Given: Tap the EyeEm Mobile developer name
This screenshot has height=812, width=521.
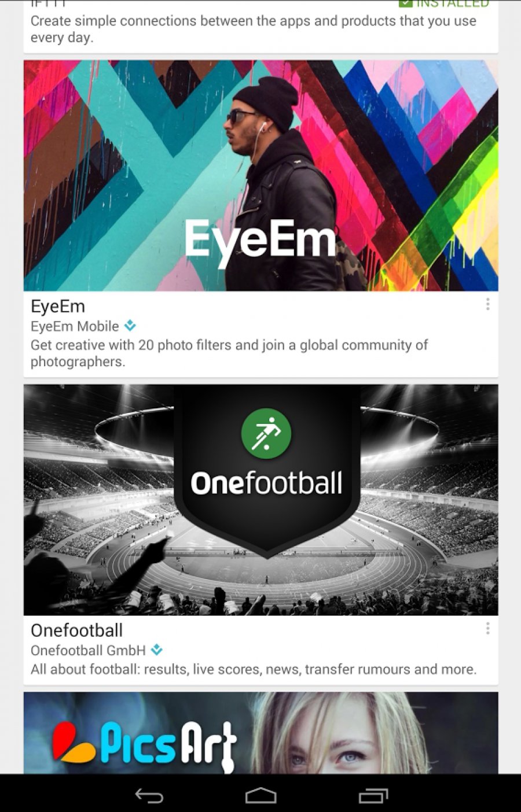Looking at the screenshot, I should pos(75,326).
